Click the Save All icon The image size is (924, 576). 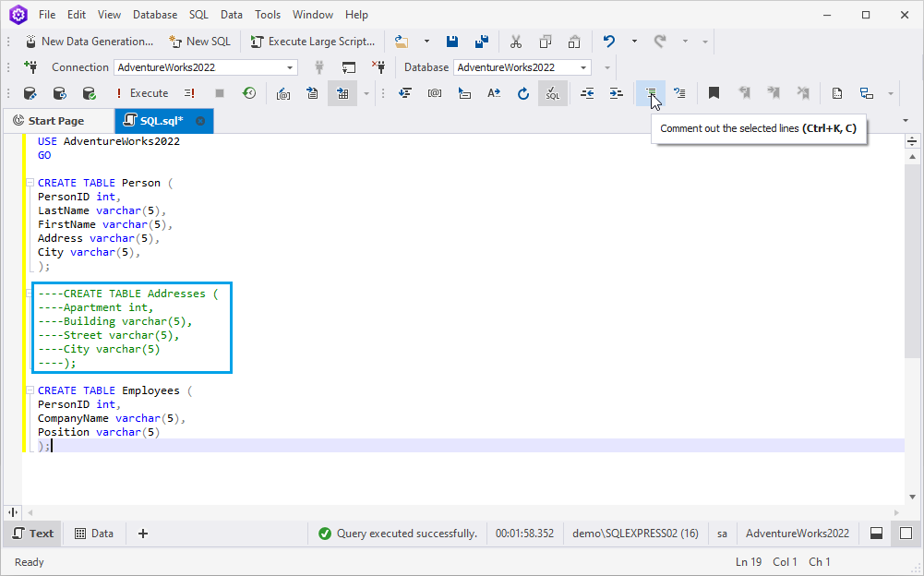[x=482, y=42]
